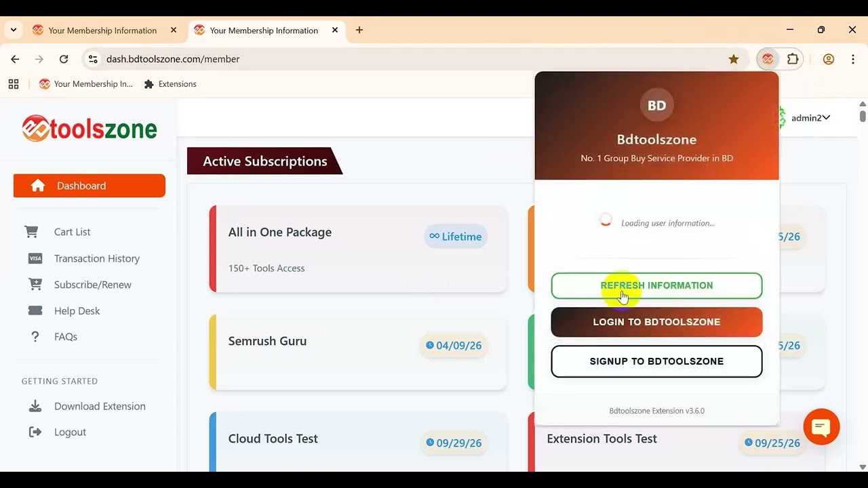The width and height of the screenshot is (868, 488).
Task: Open Chrome three-dot menu
Action: tap(853, 59)
